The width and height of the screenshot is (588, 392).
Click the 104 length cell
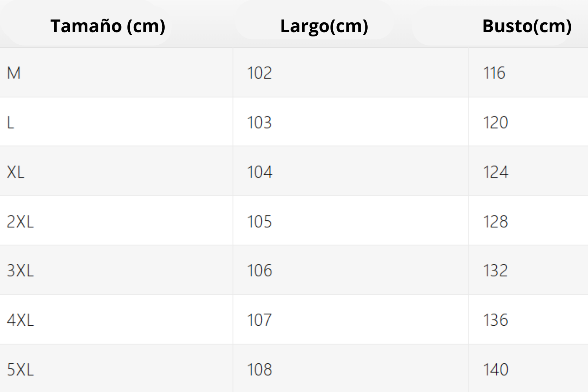[259, 172]
